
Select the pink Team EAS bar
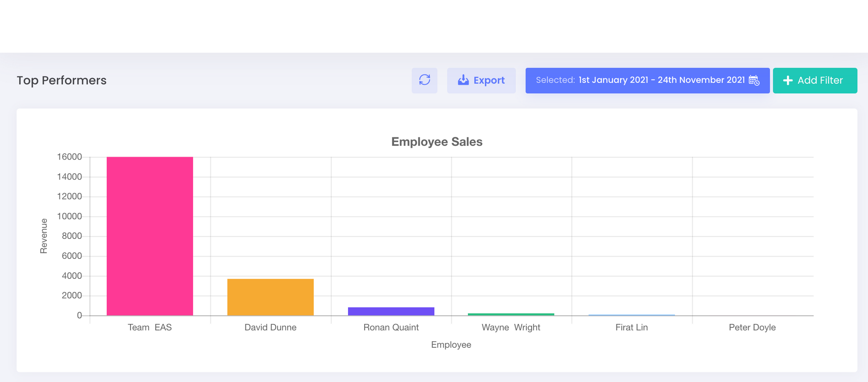coord(150,236)
